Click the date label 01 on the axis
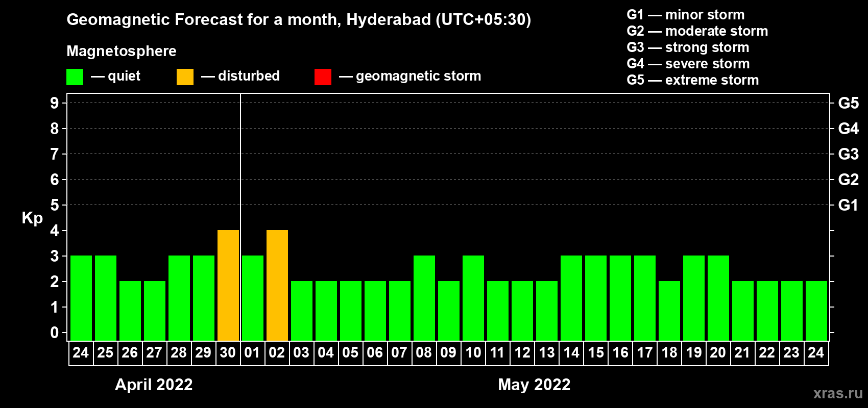 click(252, 352)
